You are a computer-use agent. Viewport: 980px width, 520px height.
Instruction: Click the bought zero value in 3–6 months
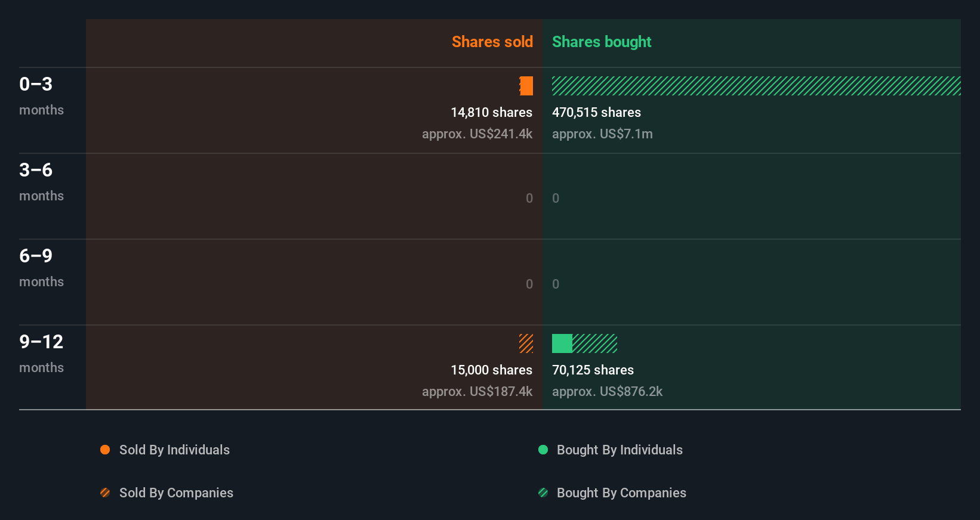[556, 199]
